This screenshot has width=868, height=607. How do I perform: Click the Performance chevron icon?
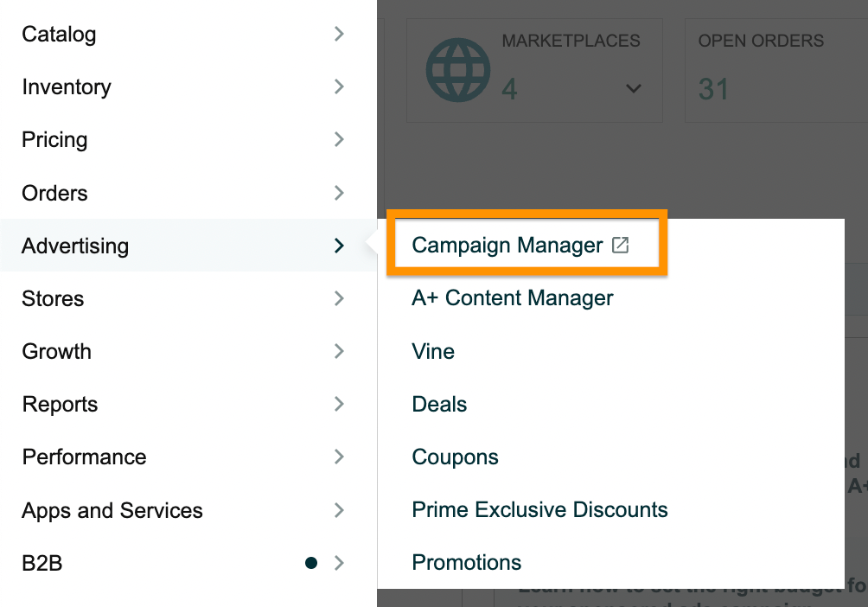pos(340,457)
